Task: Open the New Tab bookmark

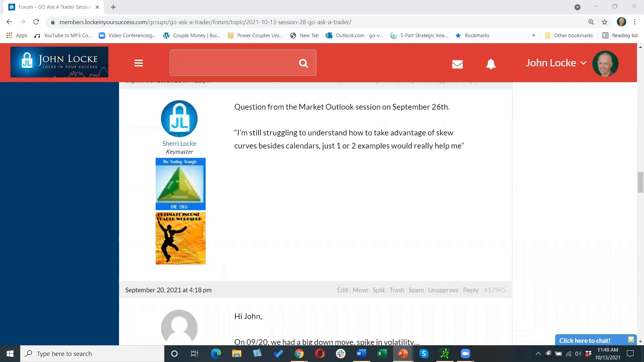Action: coord(304,36)
